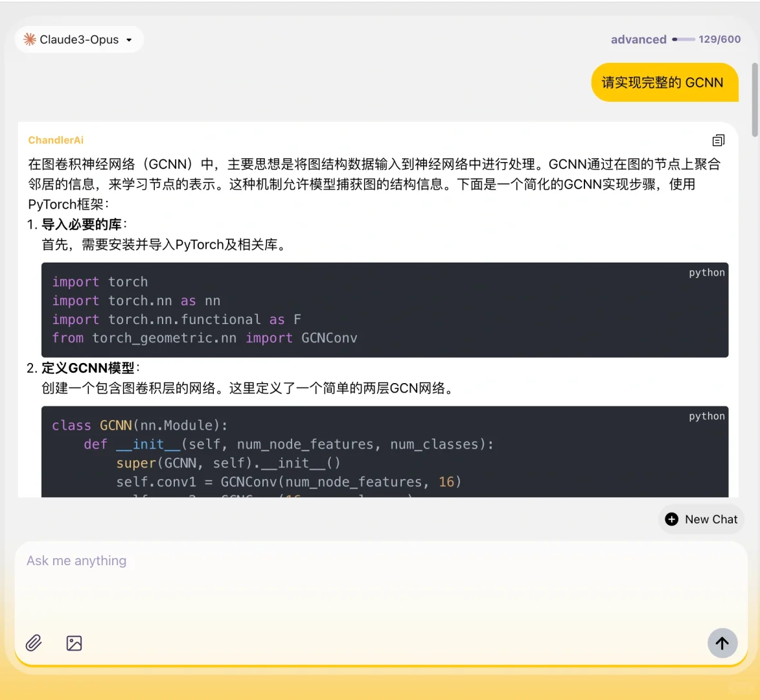Click the advanced usage progress bar

684,40
